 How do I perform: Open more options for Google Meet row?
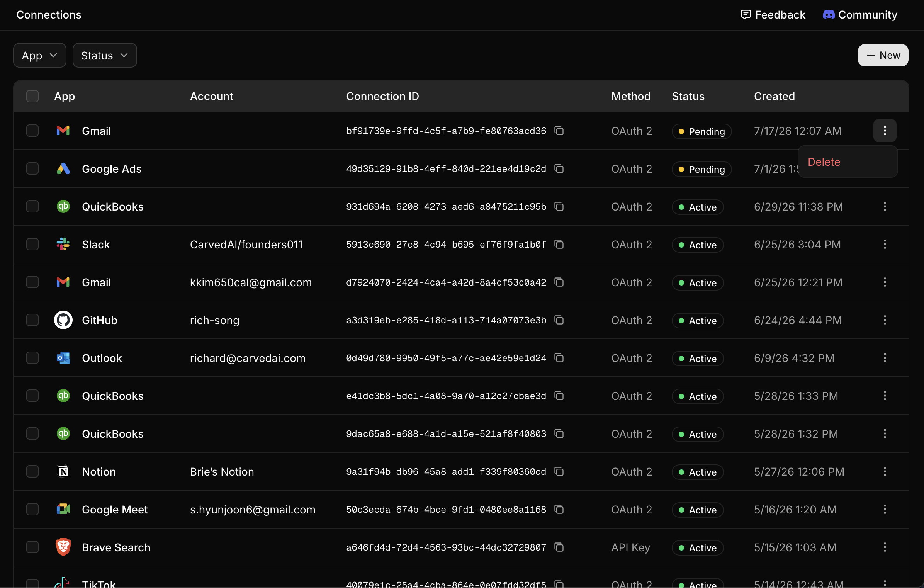885,510
